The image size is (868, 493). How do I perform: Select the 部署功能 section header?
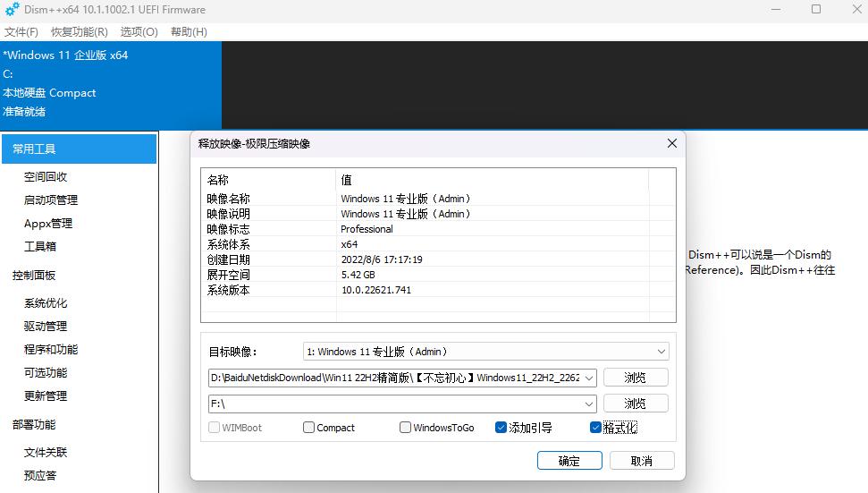pyautogui.click(x=34, y=425)
